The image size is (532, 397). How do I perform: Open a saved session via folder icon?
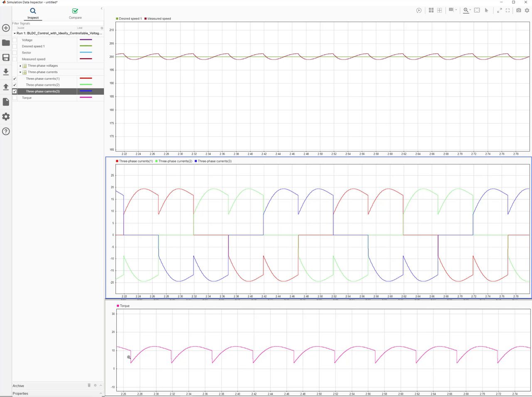coord(6,43)
